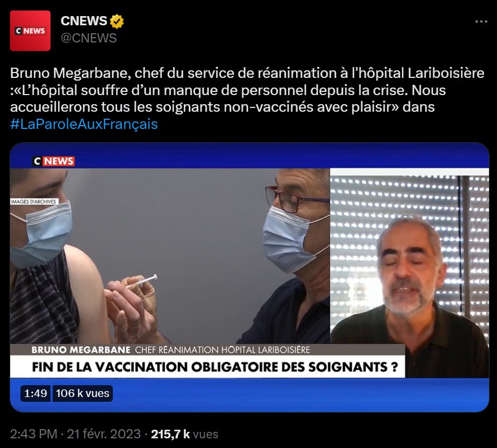Click the FIN DE LA VACCINATION headline banner
This screenshot has height=448, width=497.
(214, 367)
